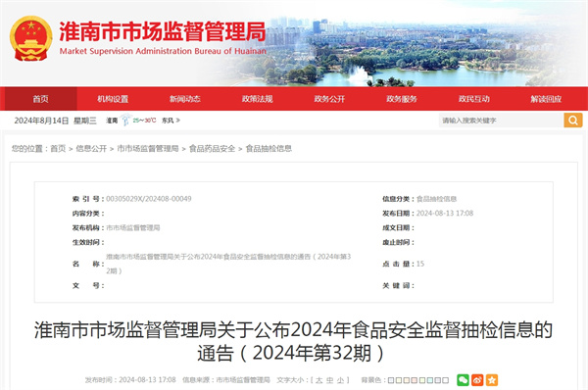Click the 信息分类 value 食品抽检信息
Image resolution: width=588 pixels, height=390 pixels.
coord(436,199)
